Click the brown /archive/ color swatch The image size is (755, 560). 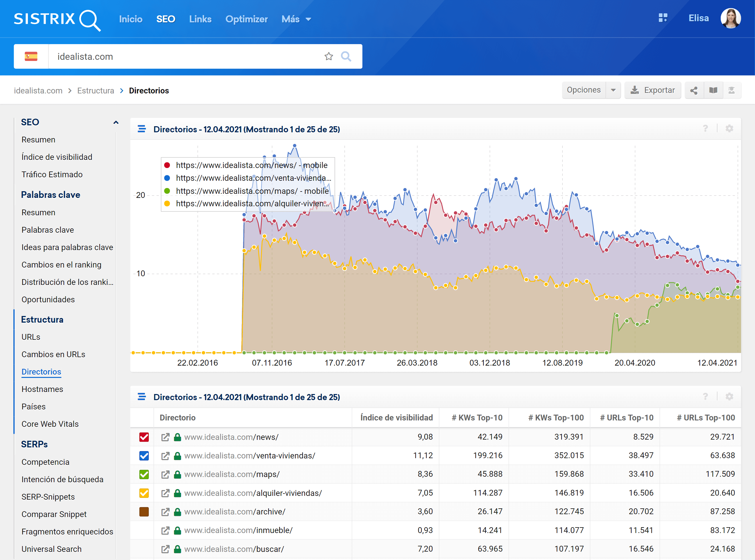click(x=144, y=512)
